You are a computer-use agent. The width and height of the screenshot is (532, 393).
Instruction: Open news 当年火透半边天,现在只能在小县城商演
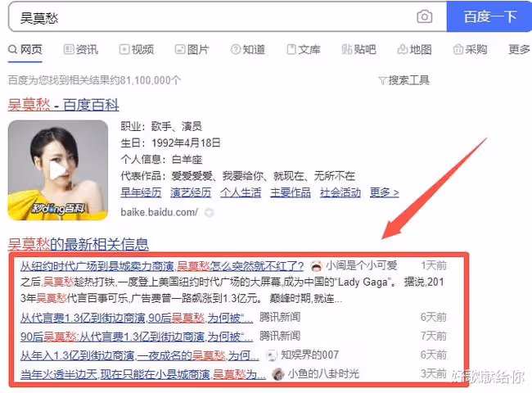143,374
